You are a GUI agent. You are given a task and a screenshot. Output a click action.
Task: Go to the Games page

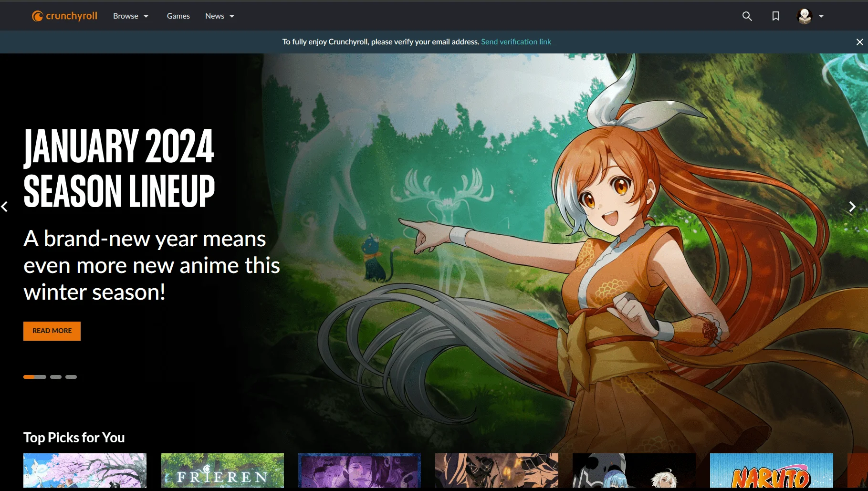(x=178, y=16)
